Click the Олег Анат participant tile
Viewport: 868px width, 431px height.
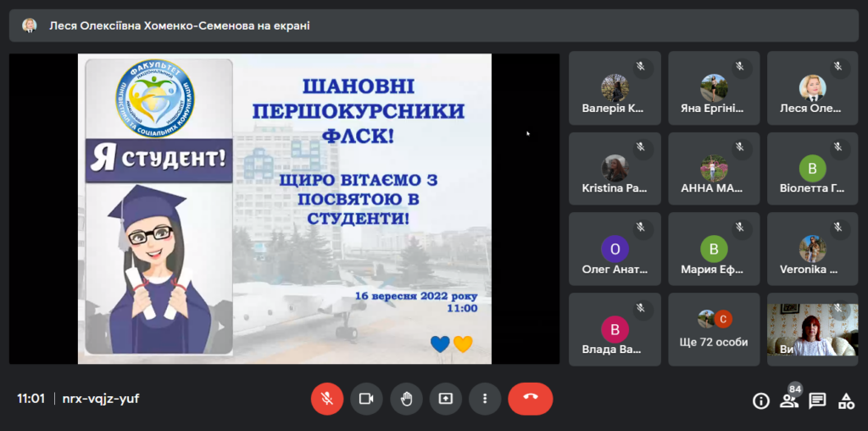click(x=615, y=249)
